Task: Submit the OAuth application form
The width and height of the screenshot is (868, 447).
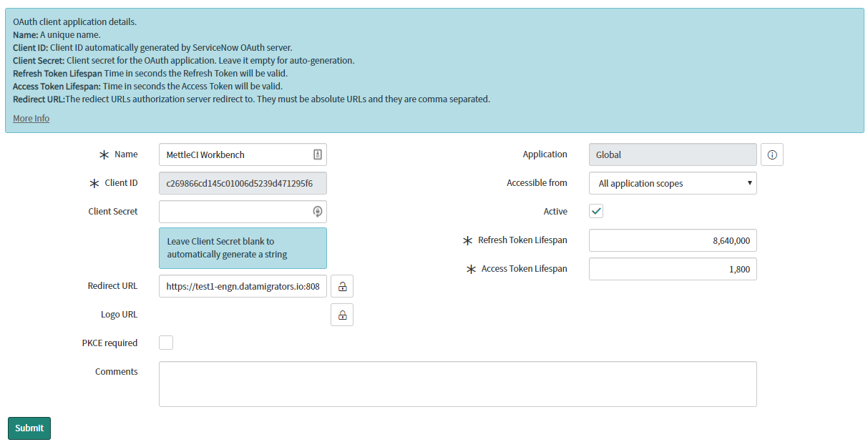Action: [x=29, y=428]
